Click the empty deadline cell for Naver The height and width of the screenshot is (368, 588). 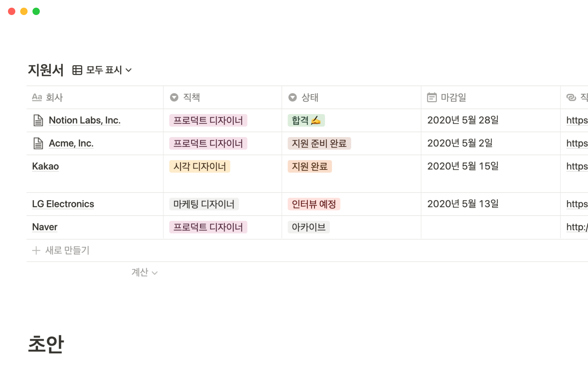pos(490,227)
